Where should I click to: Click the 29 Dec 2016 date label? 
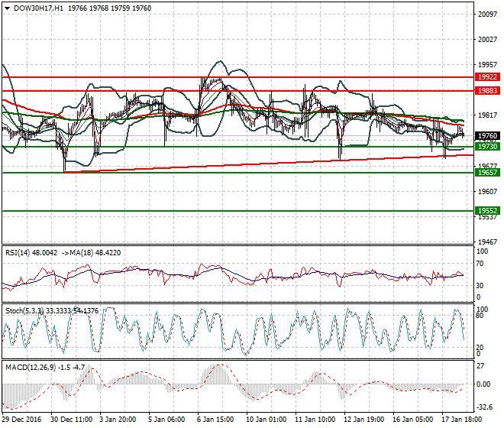coord(21,420)
